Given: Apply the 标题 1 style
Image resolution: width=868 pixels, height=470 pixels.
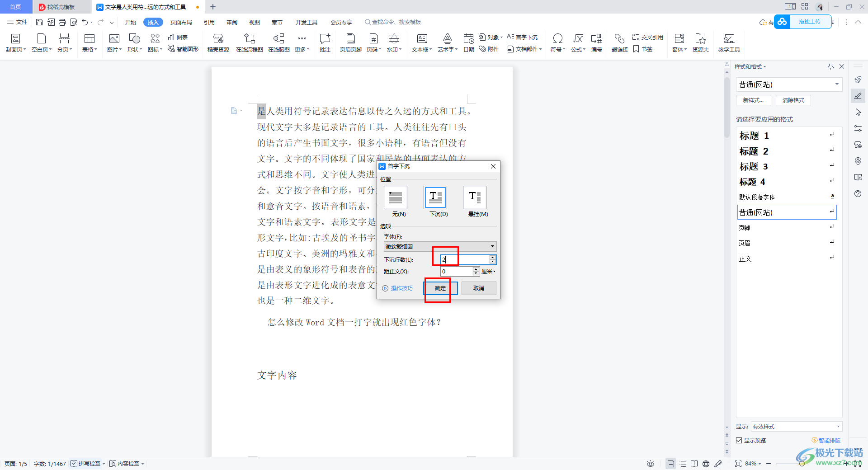Looking at the screenshot, I should [x=787, y=136].
